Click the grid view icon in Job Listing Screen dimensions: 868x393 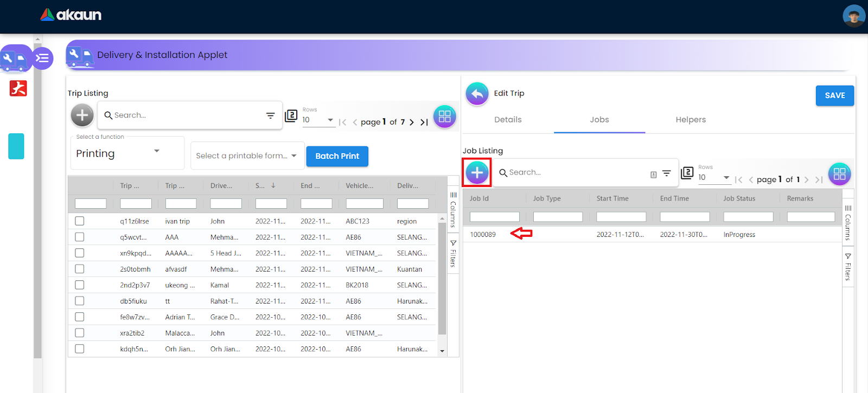click(x=839, y=174)
